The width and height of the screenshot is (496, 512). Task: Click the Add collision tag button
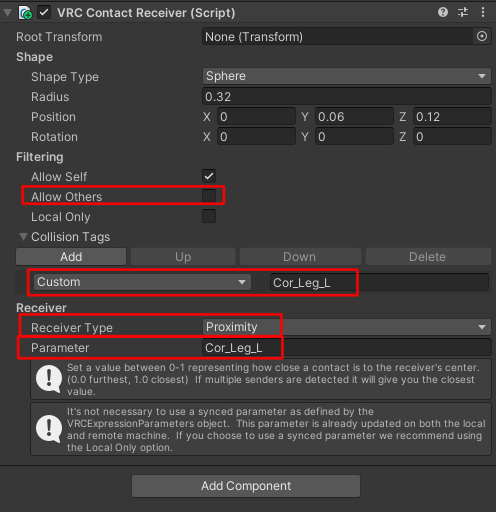71,257
